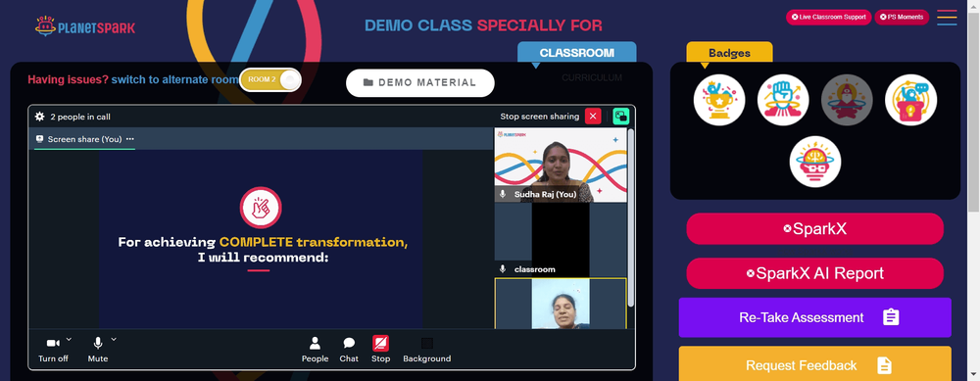
Task: Open Background effects option
Action: 427,349
